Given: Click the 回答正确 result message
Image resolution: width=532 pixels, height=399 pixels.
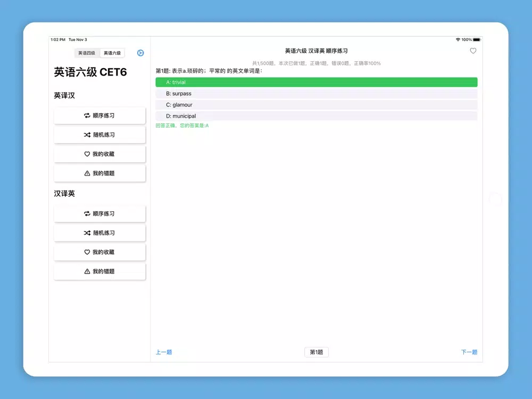Looking at the screenshot, I should (182, 126).
